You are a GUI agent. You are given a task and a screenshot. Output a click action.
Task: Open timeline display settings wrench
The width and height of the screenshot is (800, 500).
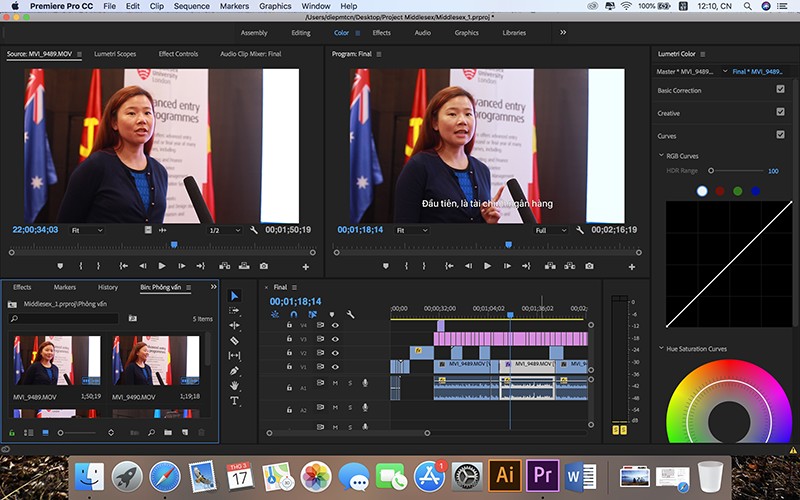click(x=351, y=314)
